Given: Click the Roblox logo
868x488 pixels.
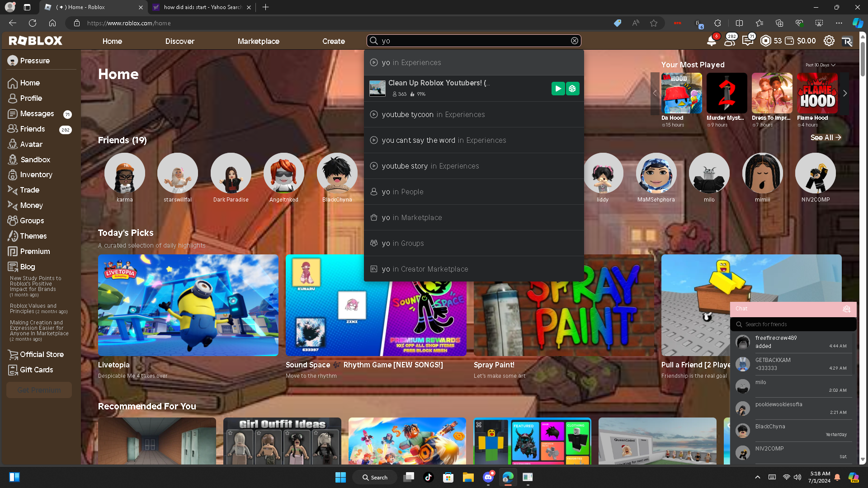Looking at the screenshot, I should [x=35, y=41].
